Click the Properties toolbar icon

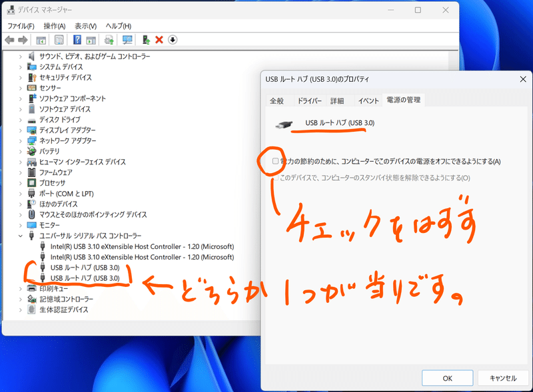click(x=59, y=40)
